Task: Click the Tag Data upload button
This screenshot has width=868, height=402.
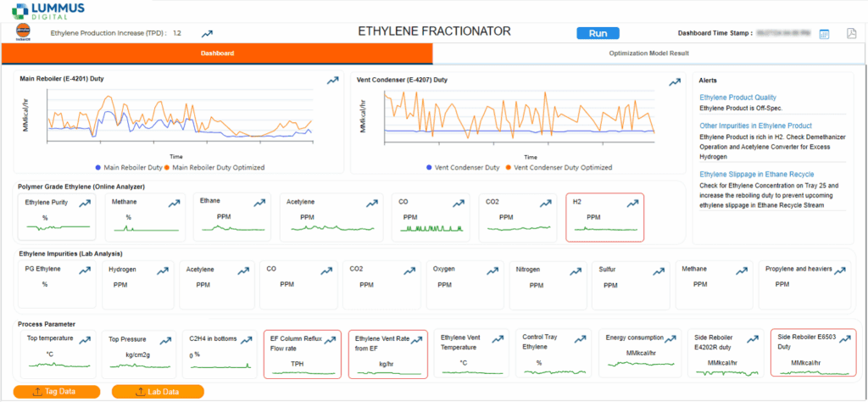Action: tap(58, 391)
